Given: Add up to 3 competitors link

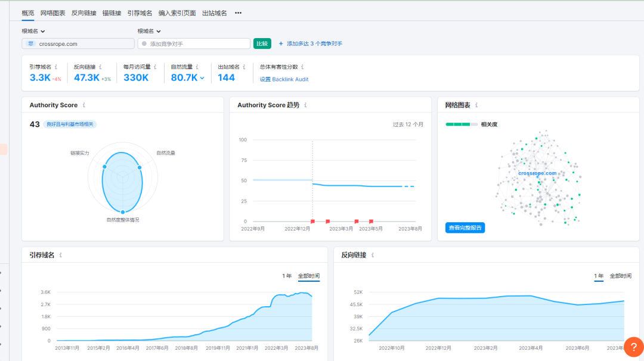Looking at the screenshot, I should tap(315, 43).
